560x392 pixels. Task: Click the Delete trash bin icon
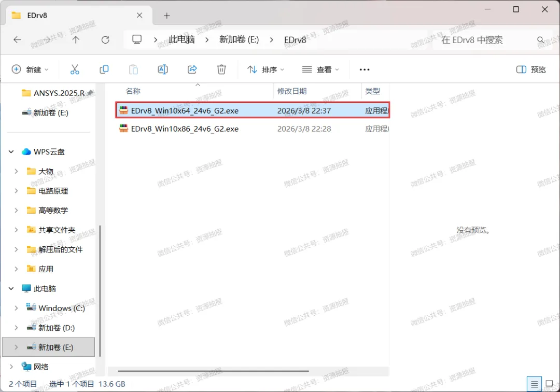[221, 69]
